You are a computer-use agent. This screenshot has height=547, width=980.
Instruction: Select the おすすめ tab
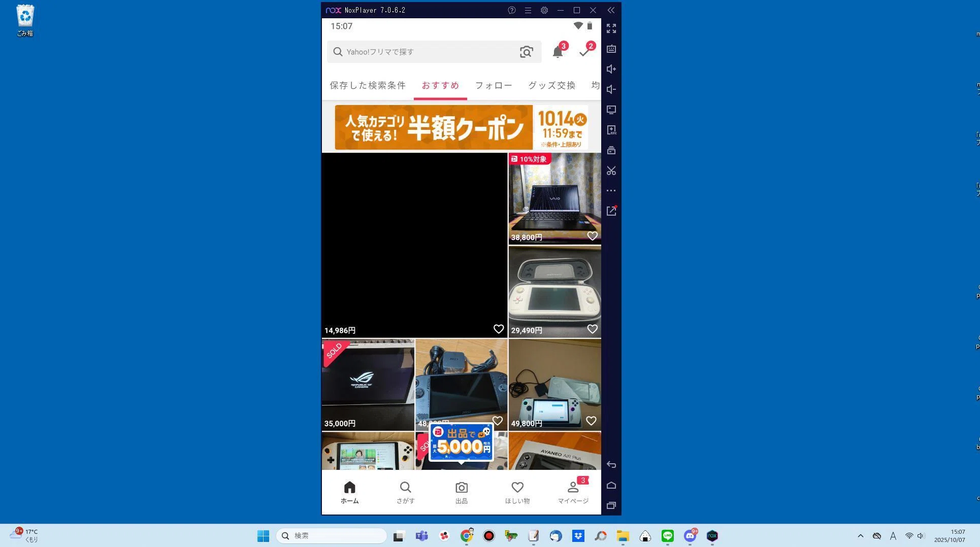(440, 85)
